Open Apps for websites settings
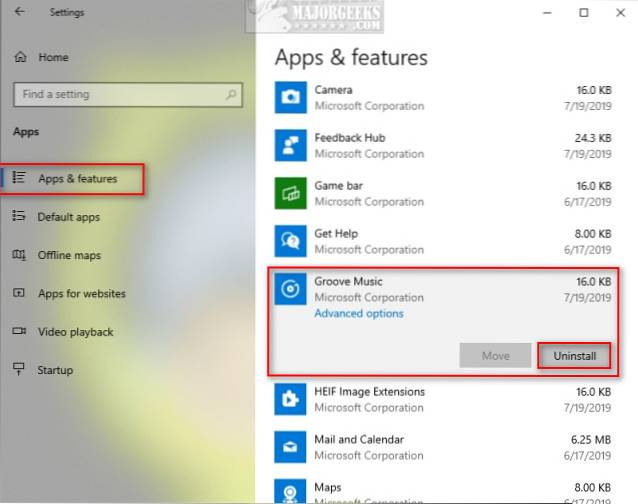The height and width of the screenshot is (504, 638). [81, 294]
